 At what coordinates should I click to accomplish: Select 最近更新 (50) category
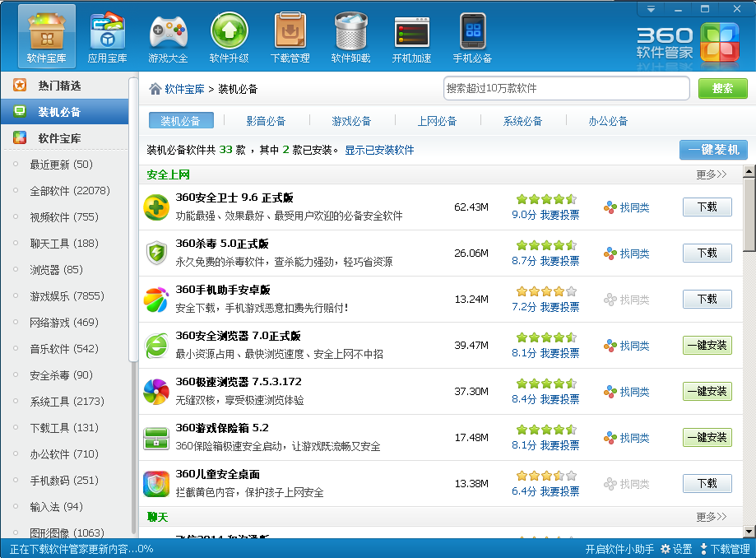click(61, 165)
